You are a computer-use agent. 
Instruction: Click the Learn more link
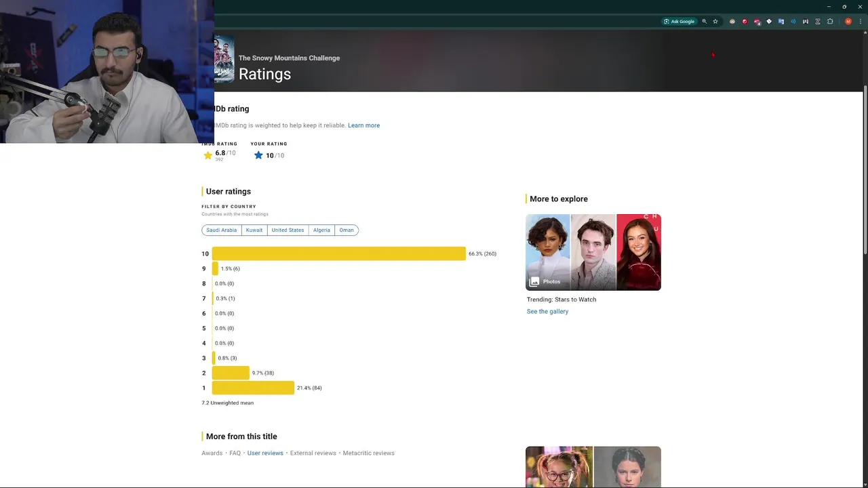[363, 125]
